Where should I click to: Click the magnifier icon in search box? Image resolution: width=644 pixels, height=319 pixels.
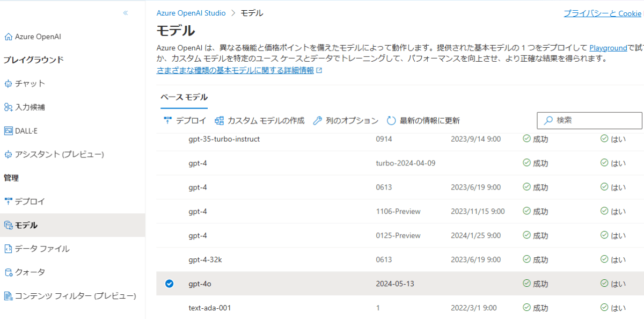pos(548,120)
